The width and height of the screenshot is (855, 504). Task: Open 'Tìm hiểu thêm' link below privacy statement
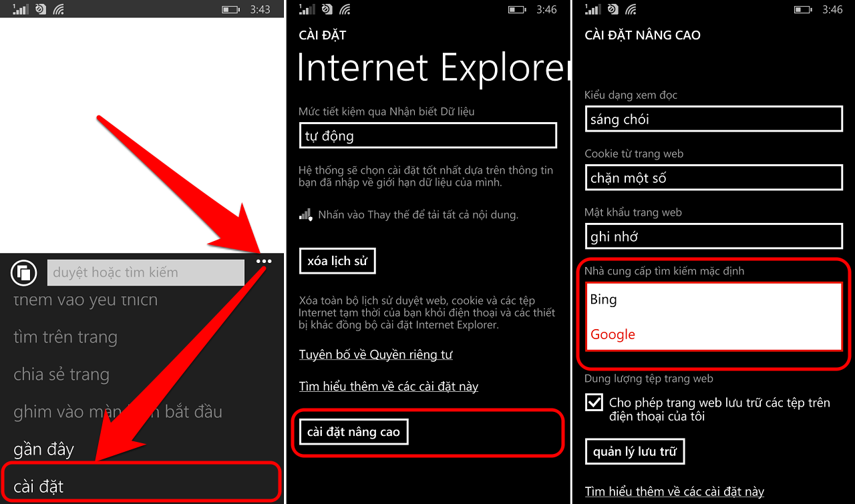click(389, 387)
